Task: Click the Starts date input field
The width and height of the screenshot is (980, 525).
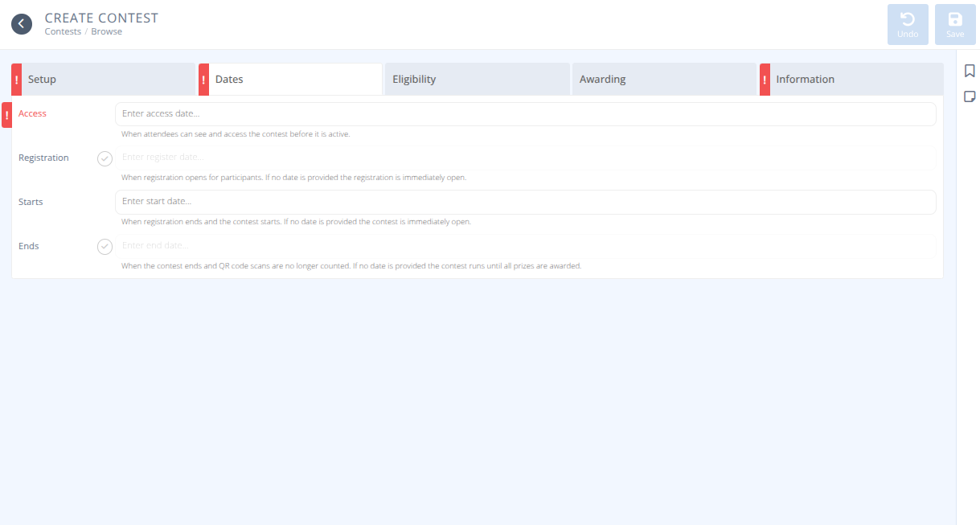Action: tap(526, 202)
